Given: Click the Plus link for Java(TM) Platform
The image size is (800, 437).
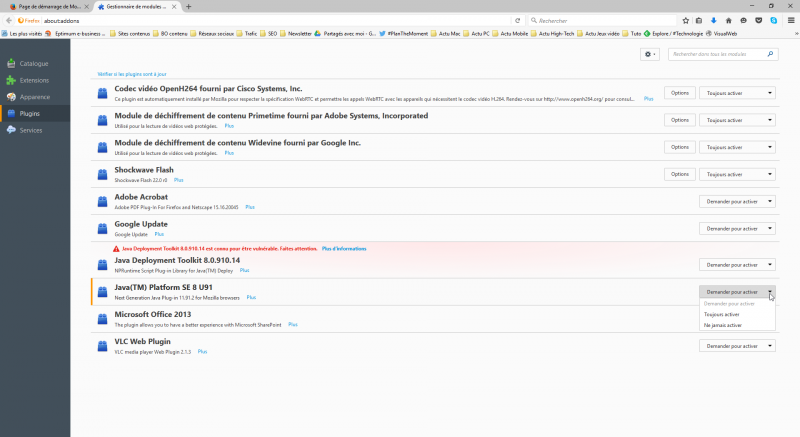Looking at the screenshot, I should tap(252, 297).
